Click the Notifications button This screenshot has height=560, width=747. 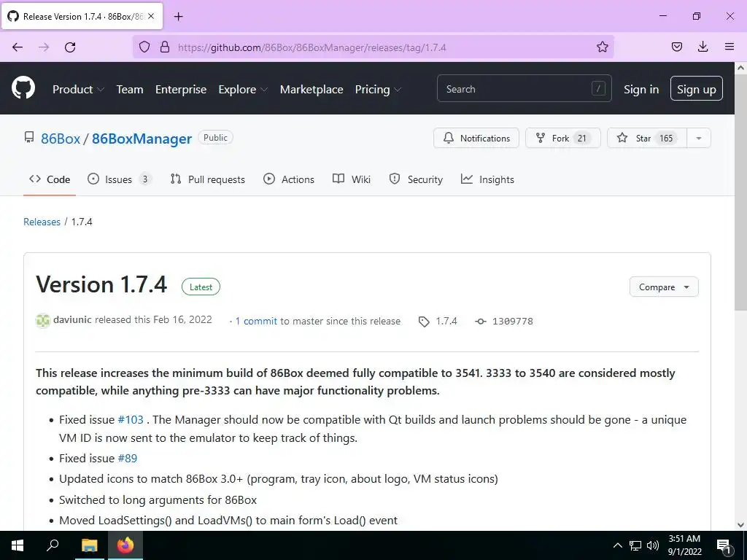[476, 138]
